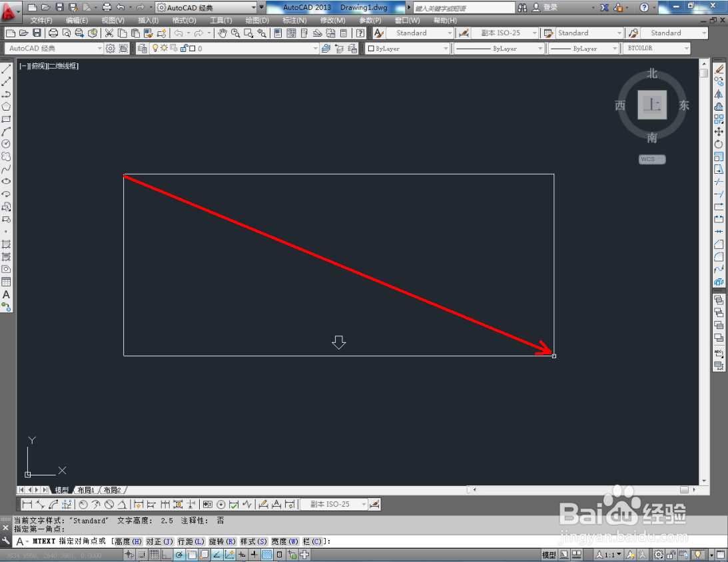Choose the 旋转(R) command option
The image size is (728, 562).
222,541
